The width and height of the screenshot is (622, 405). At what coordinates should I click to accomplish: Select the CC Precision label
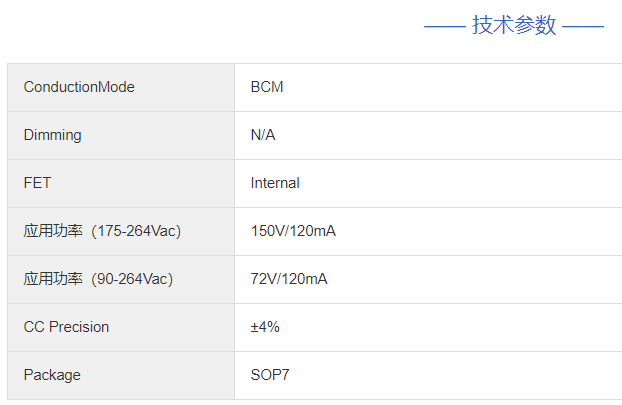coord(66,327)
